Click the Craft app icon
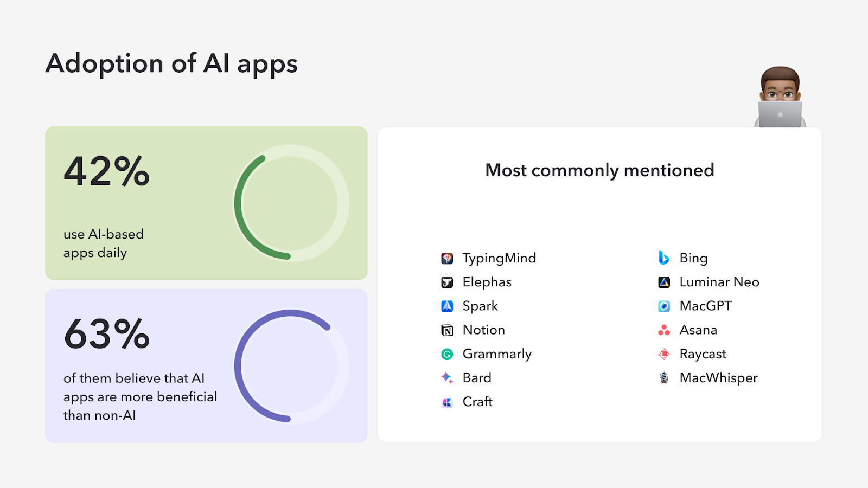Viewport: 868px width, 488px height. 447,402
